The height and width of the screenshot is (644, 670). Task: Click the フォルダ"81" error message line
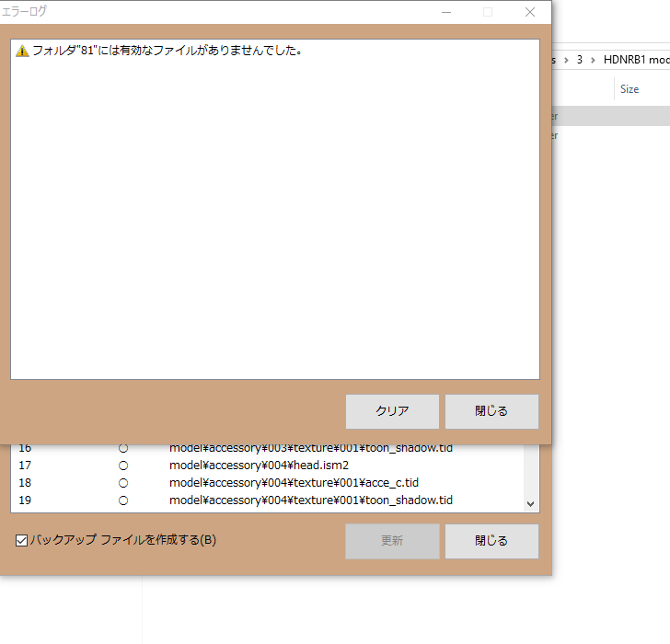167,52
